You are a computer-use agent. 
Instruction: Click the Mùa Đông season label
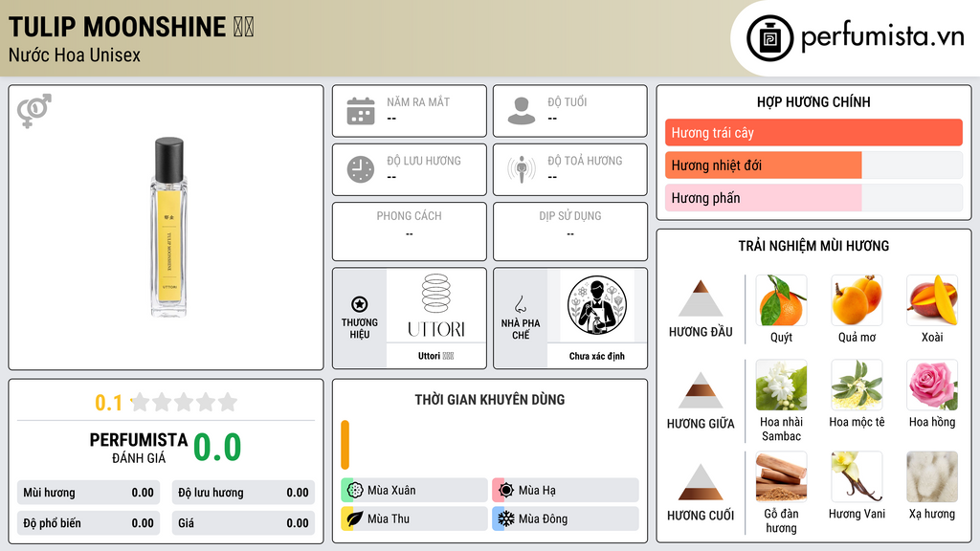[x=543, y=519]
